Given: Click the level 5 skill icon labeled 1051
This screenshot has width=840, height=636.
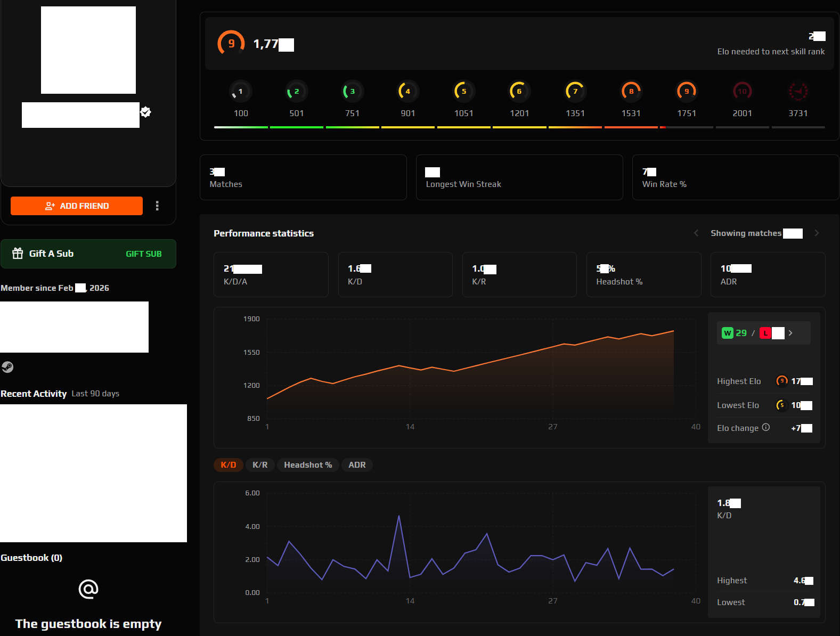Looking at the screenshot, I should pyautogui.click(x=463, y=91).
